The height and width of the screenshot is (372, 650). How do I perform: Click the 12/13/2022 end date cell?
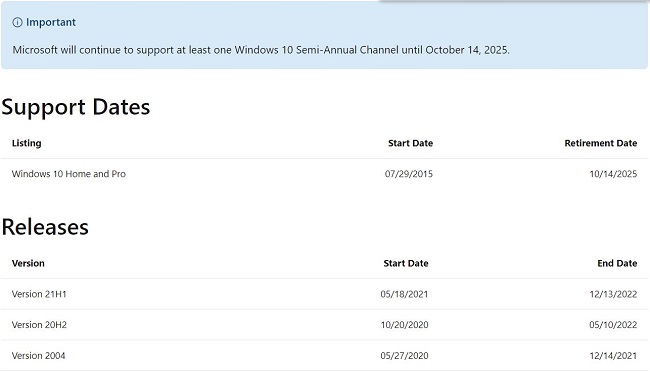[x=613, y=294]
